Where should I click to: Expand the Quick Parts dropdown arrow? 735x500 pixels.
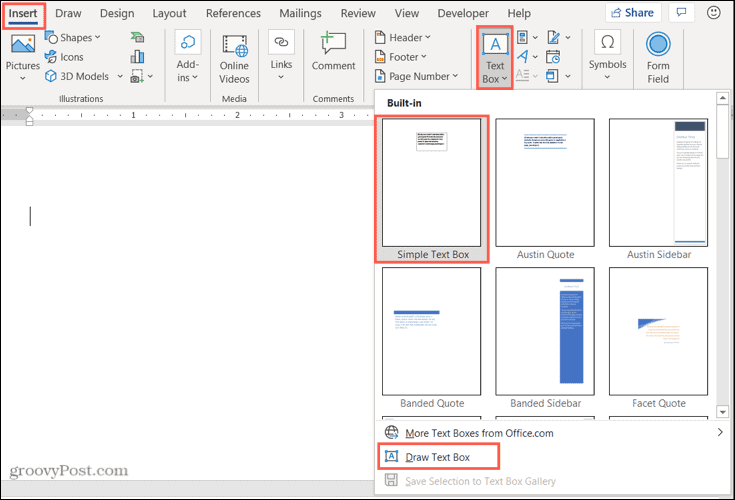(535, 37)
